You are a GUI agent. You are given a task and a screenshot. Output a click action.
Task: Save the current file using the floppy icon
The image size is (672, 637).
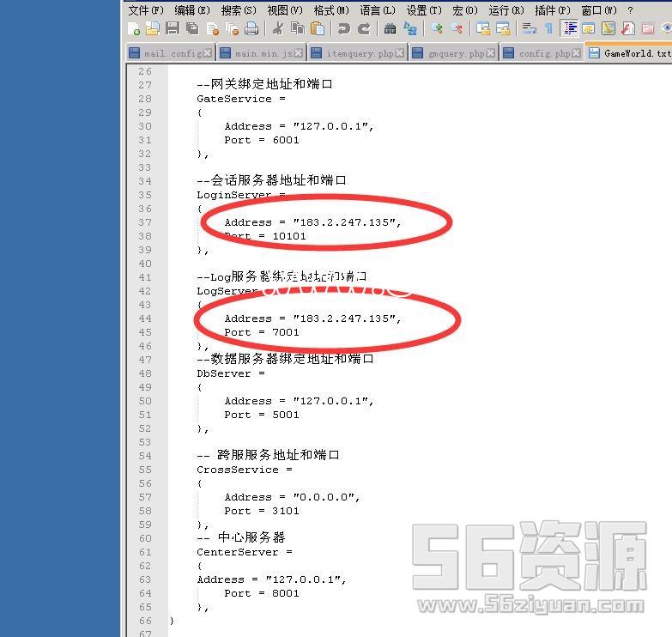click(x=173, y=28)
